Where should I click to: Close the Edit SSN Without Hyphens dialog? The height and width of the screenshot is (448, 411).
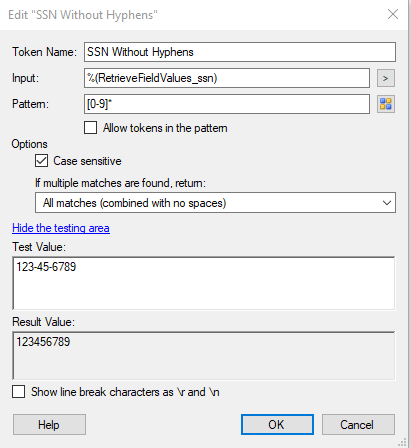coord(393,14)
